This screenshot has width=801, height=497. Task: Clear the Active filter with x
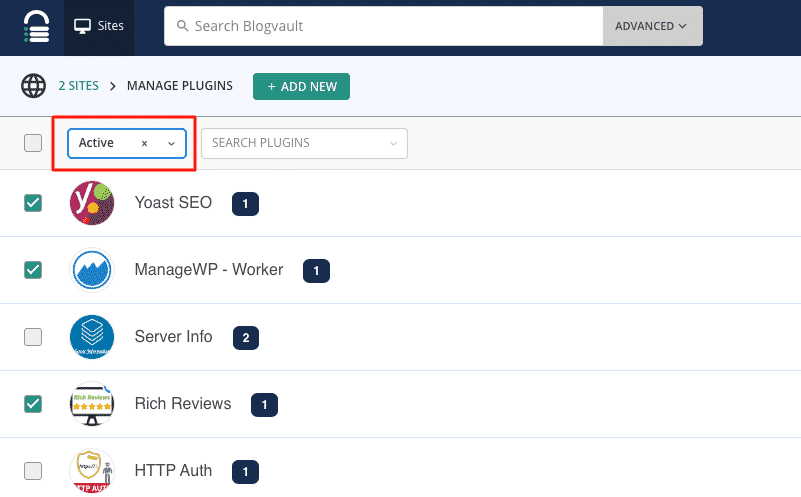145,144
